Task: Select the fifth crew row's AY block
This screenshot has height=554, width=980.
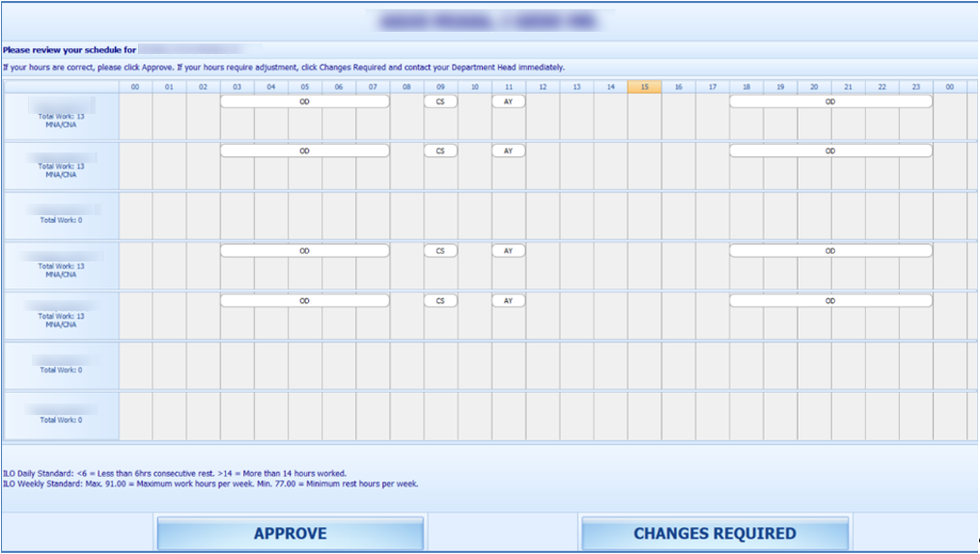Action: pos(509,300)
